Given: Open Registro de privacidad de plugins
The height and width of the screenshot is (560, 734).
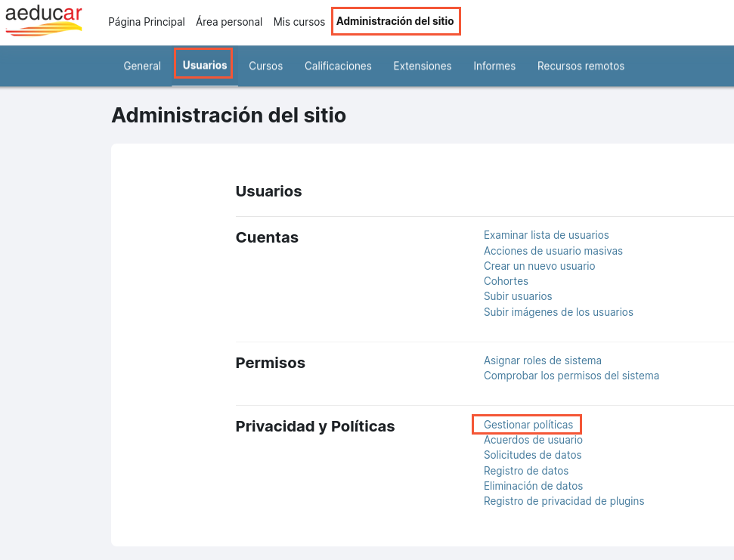Looking at the screenshot, I should pyautogui.click(x=564, y=501).
